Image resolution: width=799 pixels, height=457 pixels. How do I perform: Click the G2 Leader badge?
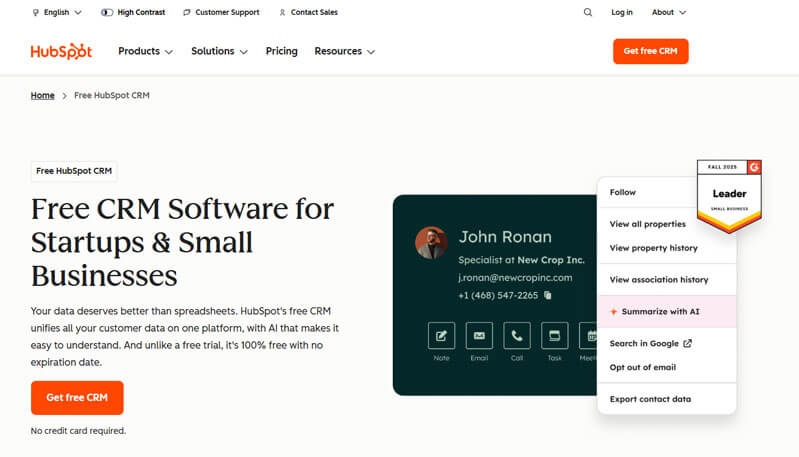tap(729, 196)
